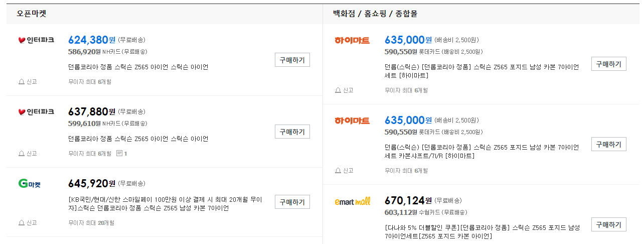Report the 624,380원 인터파크 listing via bell icon

tap(22, 82)
